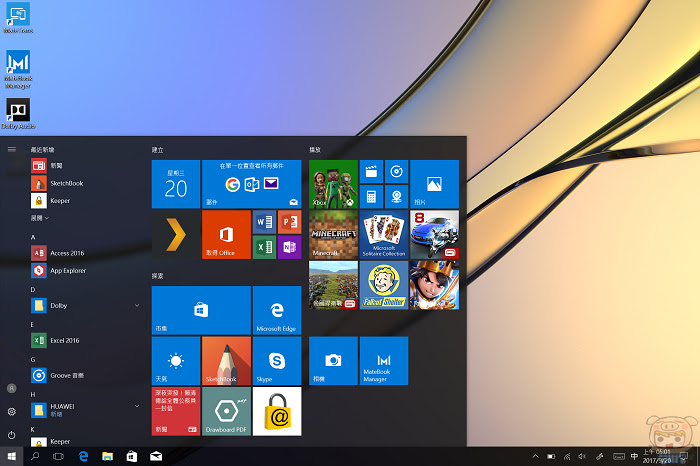This screenshot has height=466, width=700.
Task: Open the red News tile
Action: click(176, 411)
